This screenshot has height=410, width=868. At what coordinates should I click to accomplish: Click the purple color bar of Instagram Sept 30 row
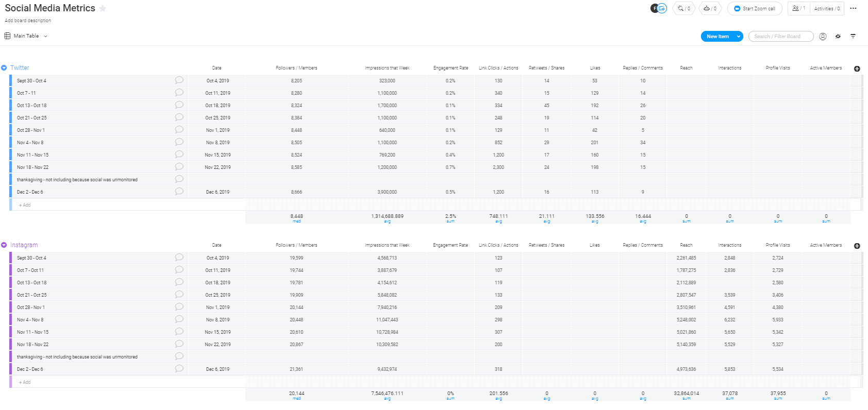coord(10,258)
